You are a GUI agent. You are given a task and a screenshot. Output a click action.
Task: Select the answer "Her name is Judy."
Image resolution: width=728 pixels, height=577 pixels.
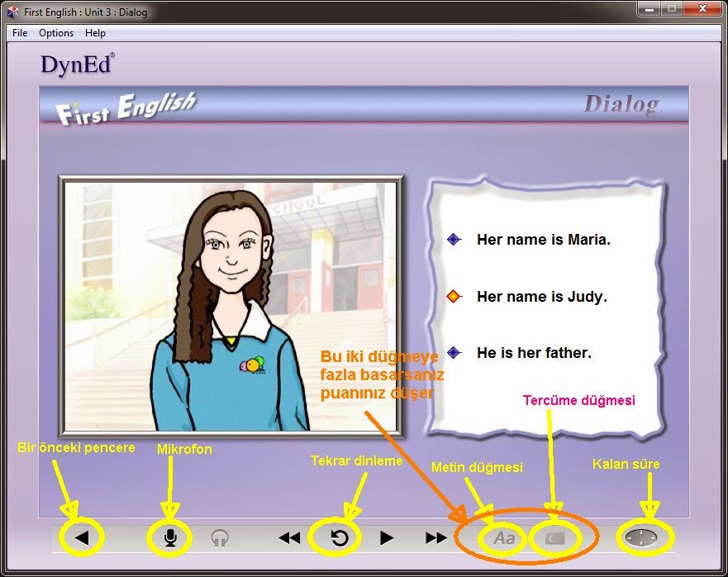tap(542, 297)
